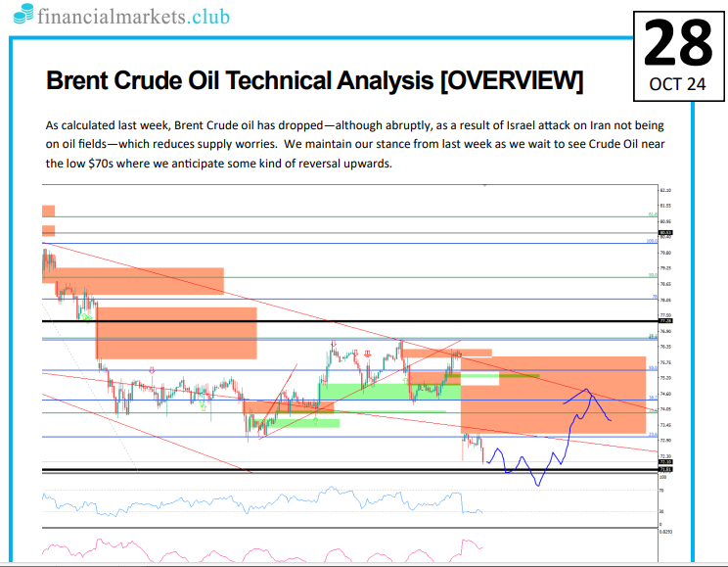The height and width of the screenshot is (567, 728).
Task: Select the black double support line near 72
Action: (294, 470)
